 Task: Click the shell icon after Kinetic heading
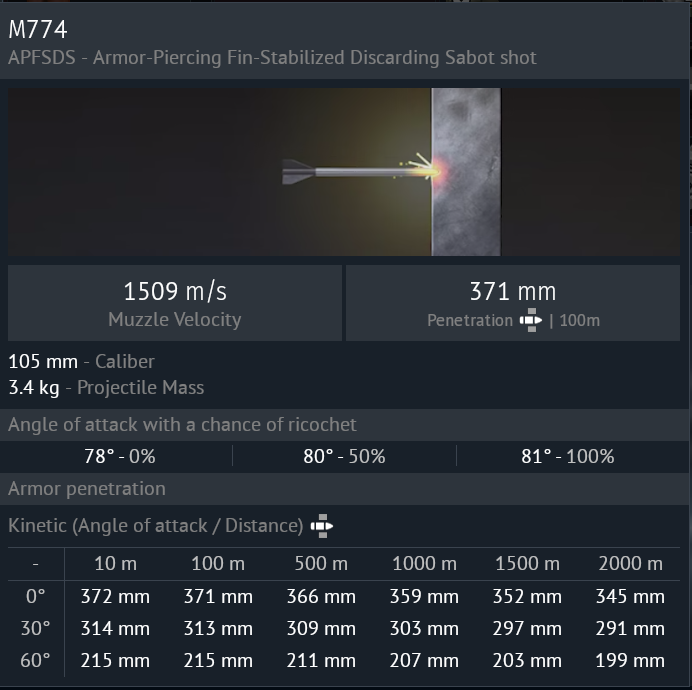point(321,526)
